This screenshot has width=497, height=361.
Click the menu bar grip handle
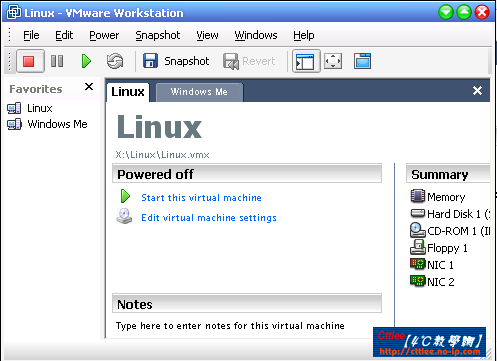point(10,35)
